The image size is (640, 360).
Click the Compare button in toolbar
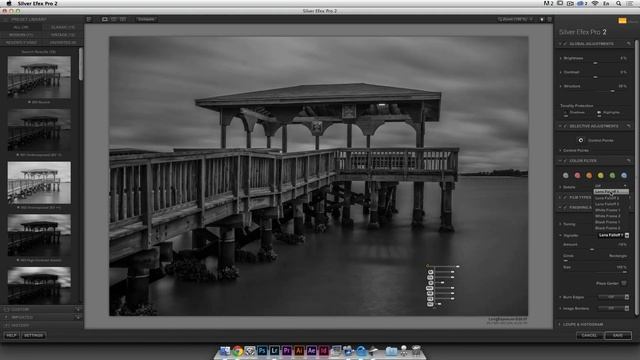click(x=146, y=19)
